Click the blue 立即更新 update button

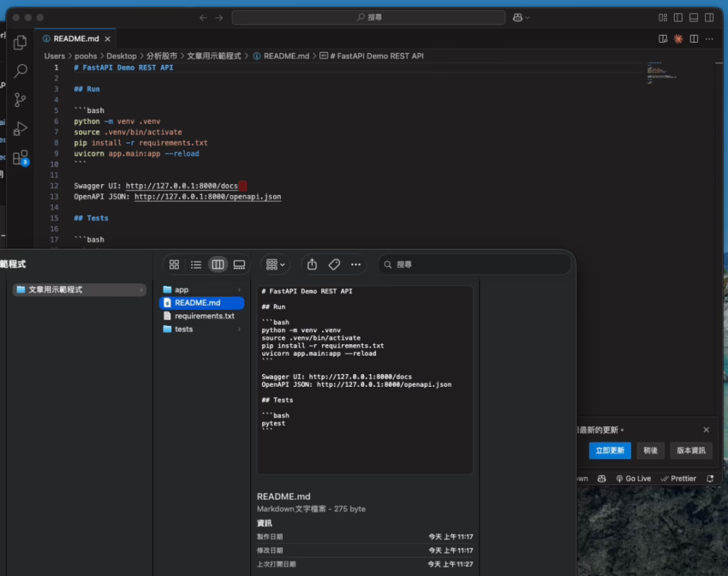(609, 450)
